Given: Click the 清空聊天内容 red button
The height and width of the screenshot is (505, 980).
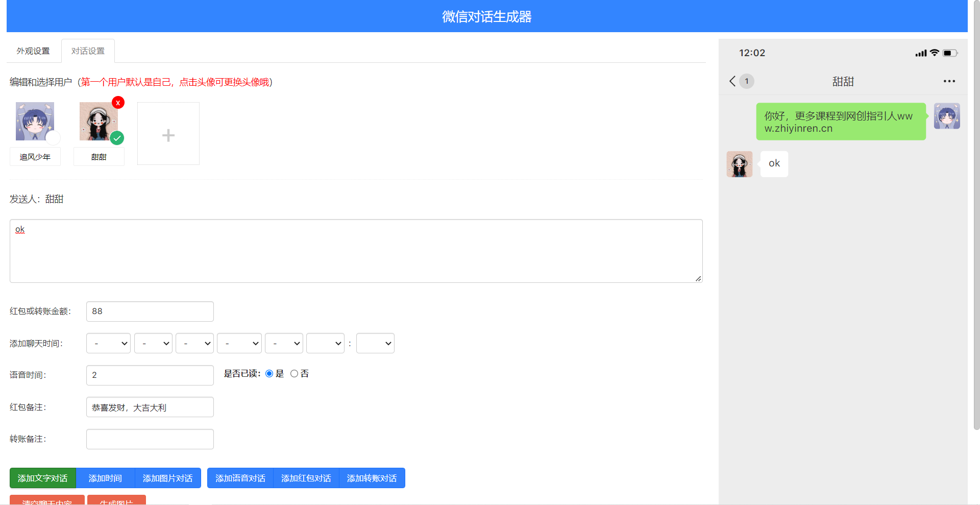Looking at the screenshot, I should [x=47, y=500].
